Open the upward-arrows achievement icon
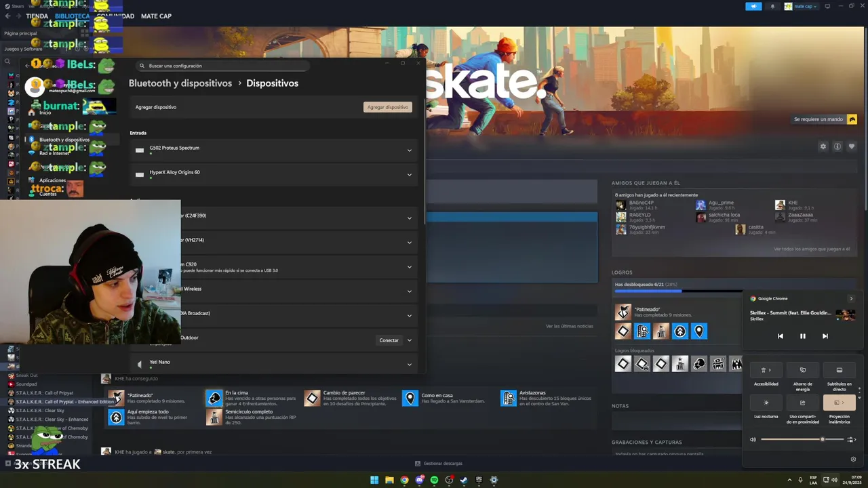This screenshot has height=488, width=868. [x=680, y=331]
